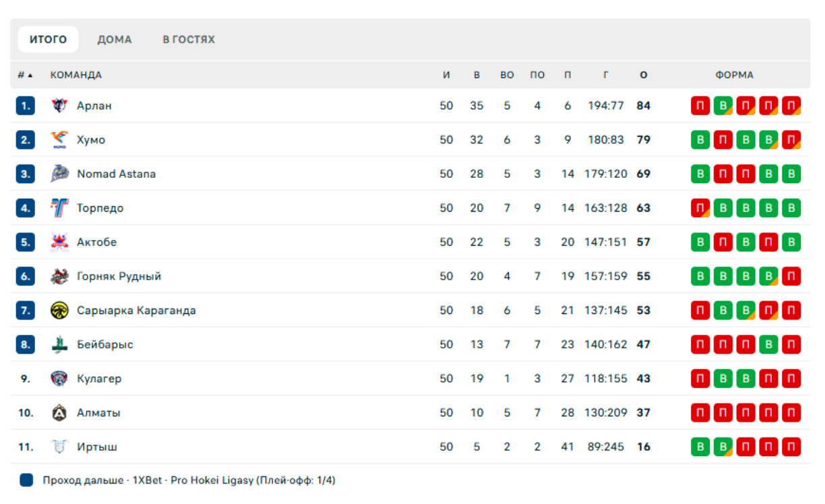Click the Кулагер team logo
This screenshot has height=504, width=825.
coord(59,379)
